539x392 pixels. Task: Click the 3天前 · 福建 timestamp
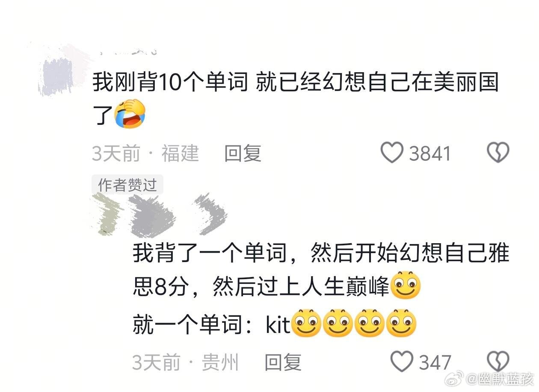(x=146, y=153)
